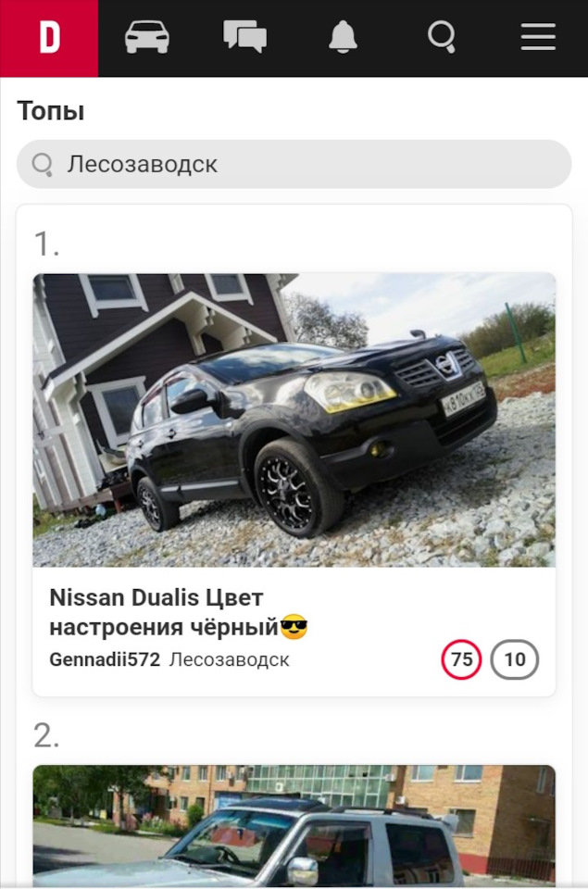Open site search via magnifier icon
This screenshot has height=889, width=588.
441,37
